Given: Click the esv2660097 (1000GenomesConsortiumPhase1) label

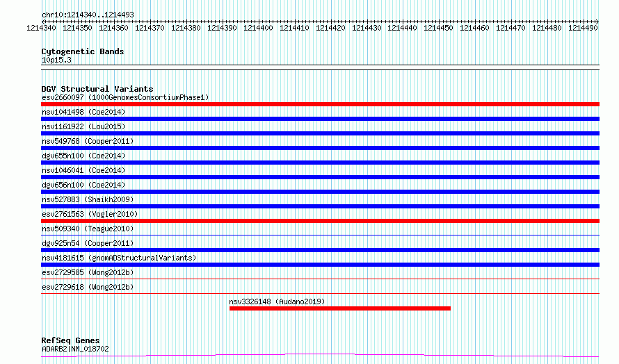Looking at the screenshot, I should pos(125,97).
